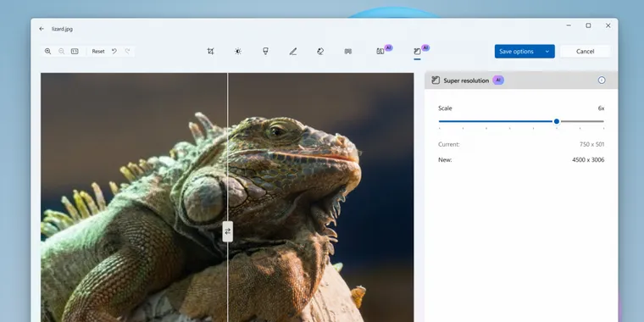Viewport: 644px width, 322px height.
Task: Open the Crop tool
Action: pos(211,52)
